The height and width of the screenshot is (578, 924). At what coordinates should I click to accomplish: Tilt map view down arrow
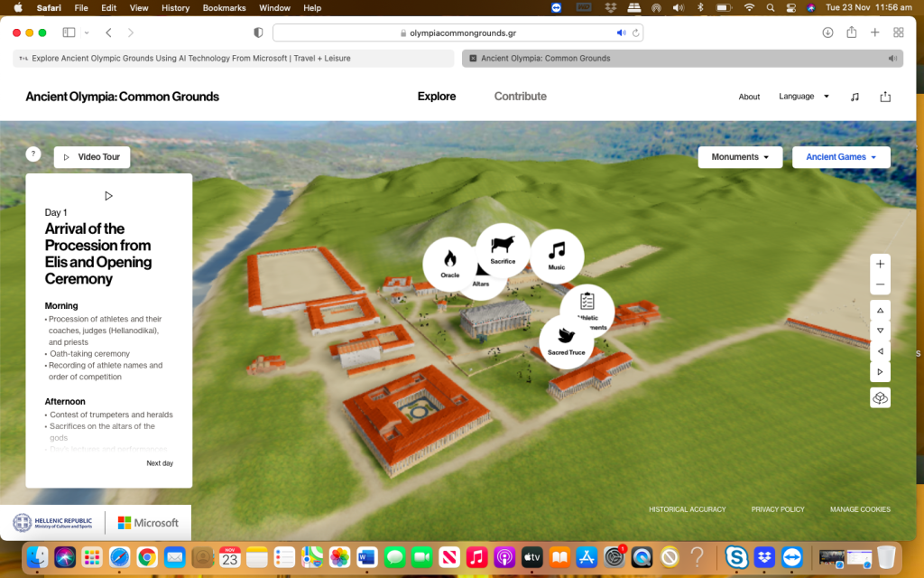(x=880, y=331)
